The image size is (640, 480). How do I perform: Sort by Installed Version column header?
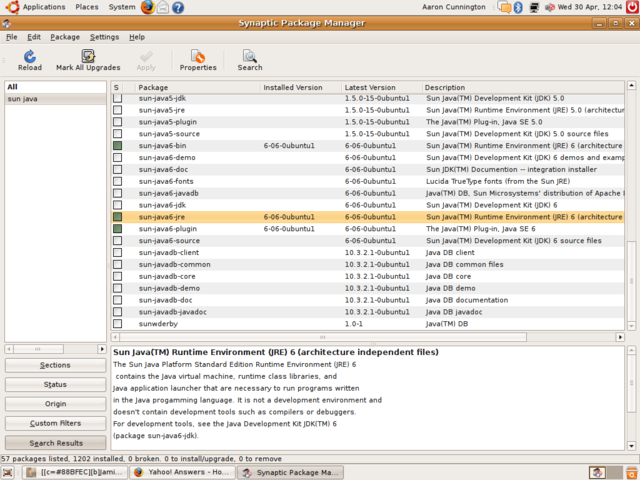click(301, 87)
